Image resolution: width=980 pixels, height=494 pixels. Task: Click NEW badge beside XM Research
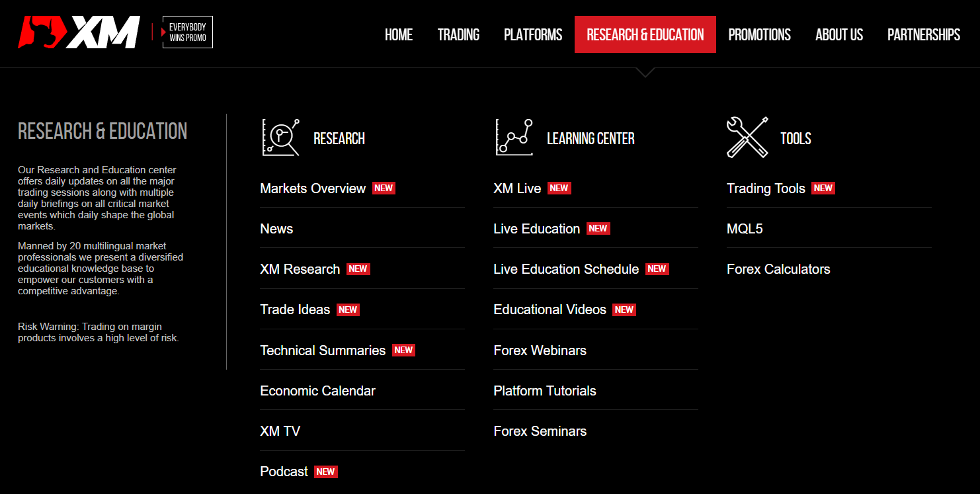point(358,269)
